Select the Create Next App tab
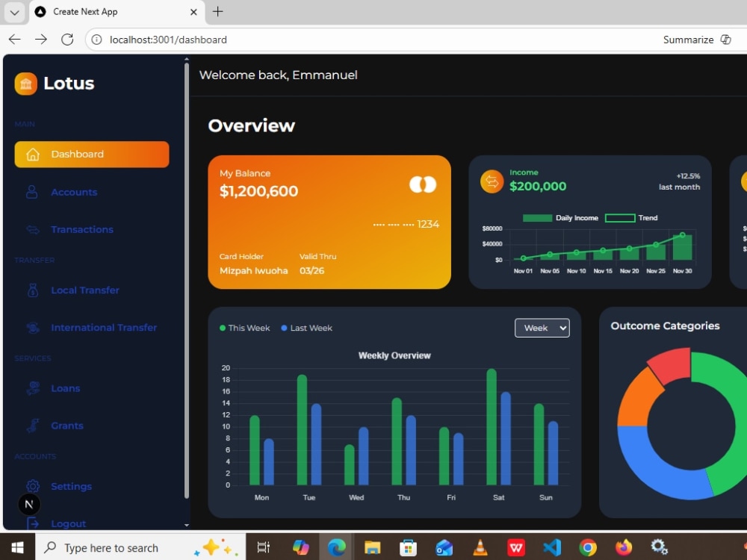This screenshot has width=747, height=560. [117, 12]
